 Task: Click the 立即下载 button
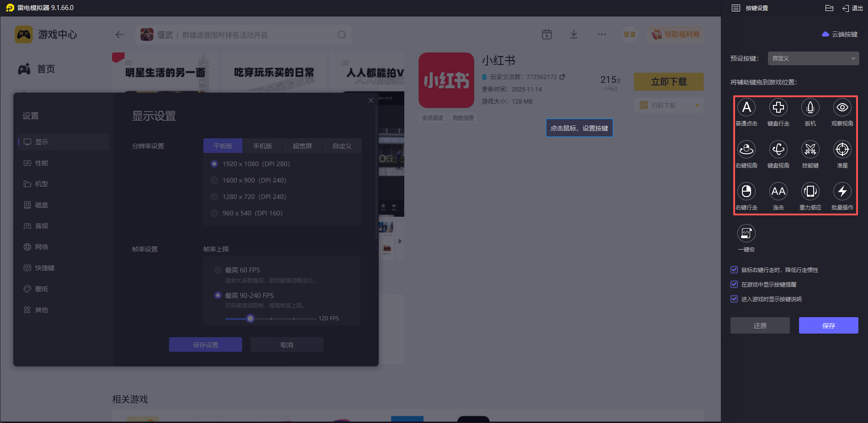(669, 82)
